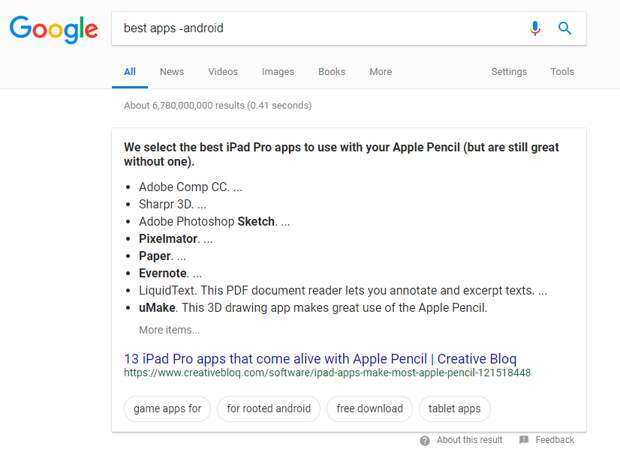
Task: Select the 'for rooted android' suggestion chip
Action: (269, 409)
